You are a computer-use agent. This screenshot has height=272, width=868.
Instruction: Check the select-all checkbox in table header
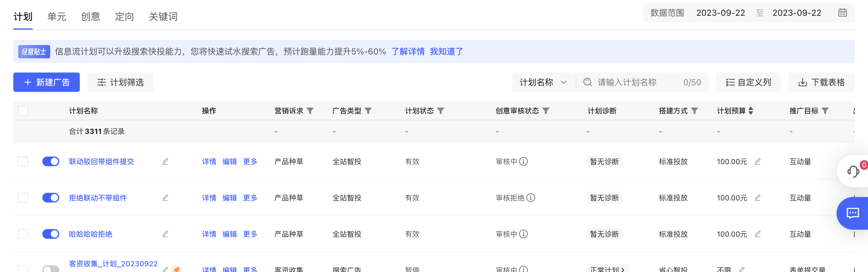[x=23, y=111]
